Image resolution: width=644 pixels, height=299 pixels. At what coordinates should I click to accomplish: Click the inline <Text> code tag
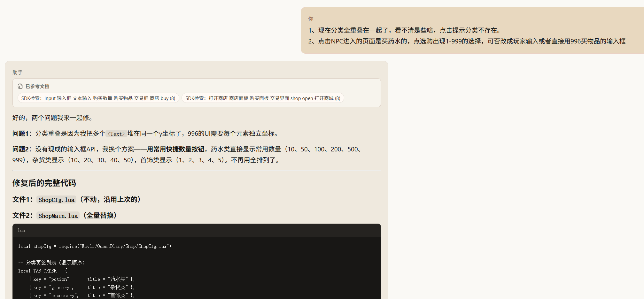pyautogui.click(x=116, y=134)
